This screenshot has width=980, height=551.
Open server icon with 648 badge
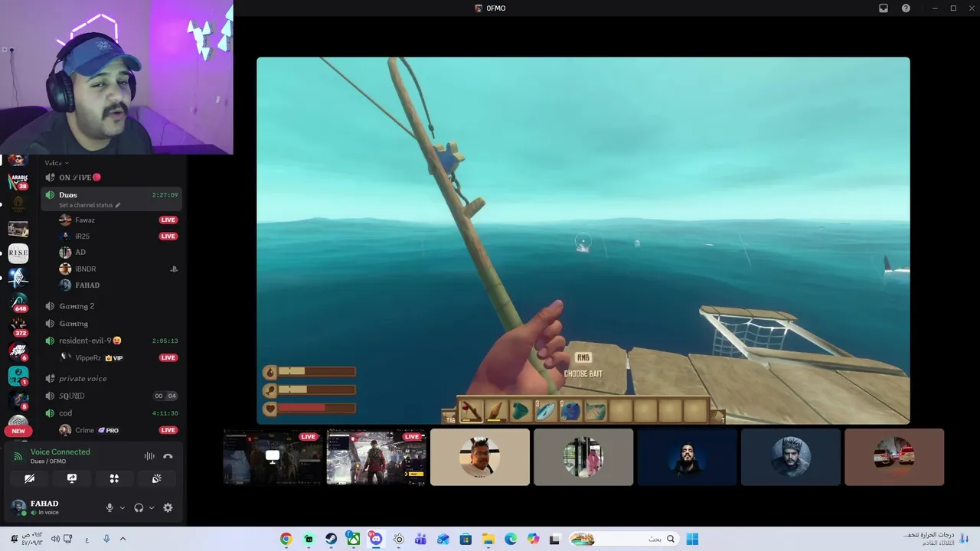point(18,302)
